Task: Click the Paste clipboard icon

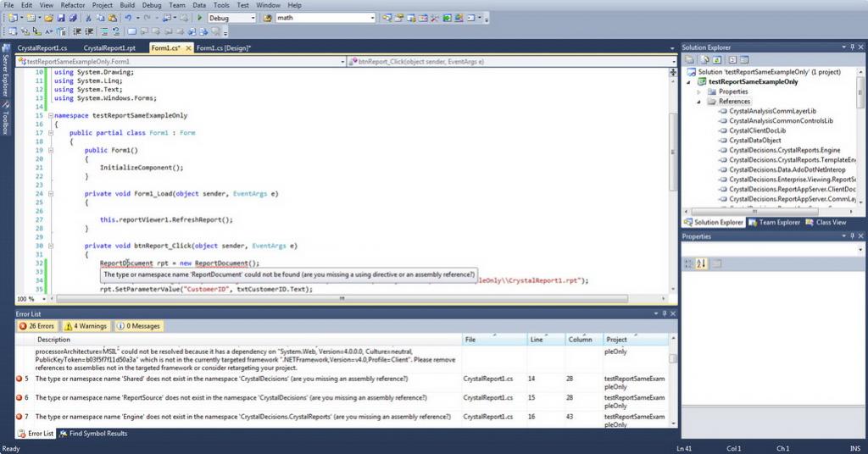Action: 113,18
